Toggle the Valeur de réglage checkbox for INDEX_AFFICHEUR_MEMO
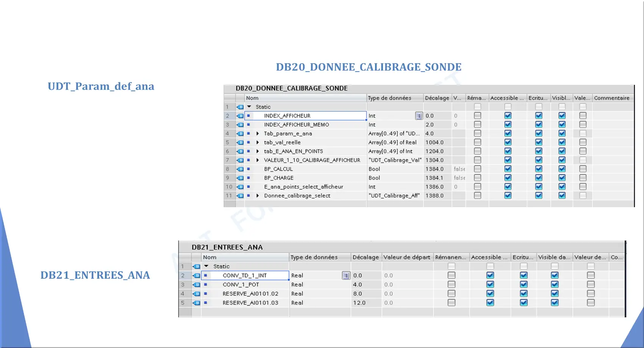The width and height of the screenshot is (644, 348). 583,125
